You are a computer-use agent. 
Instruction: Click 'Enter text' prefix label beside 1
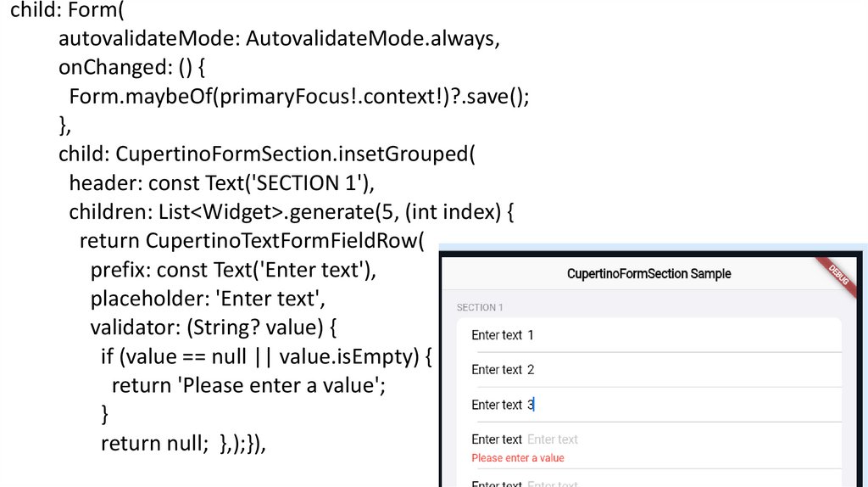[x=497, y=335]
